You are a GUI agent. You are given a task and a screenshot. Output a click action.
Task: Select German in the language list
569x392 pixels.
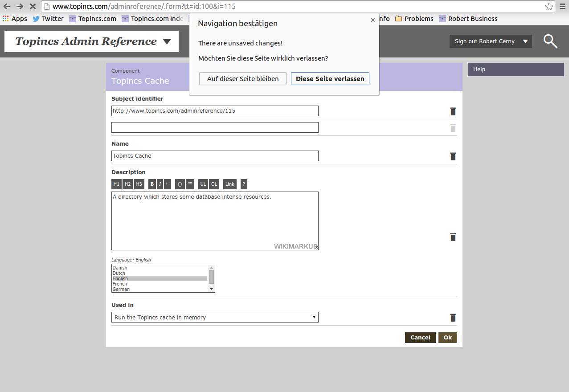(x=121, y=289)
